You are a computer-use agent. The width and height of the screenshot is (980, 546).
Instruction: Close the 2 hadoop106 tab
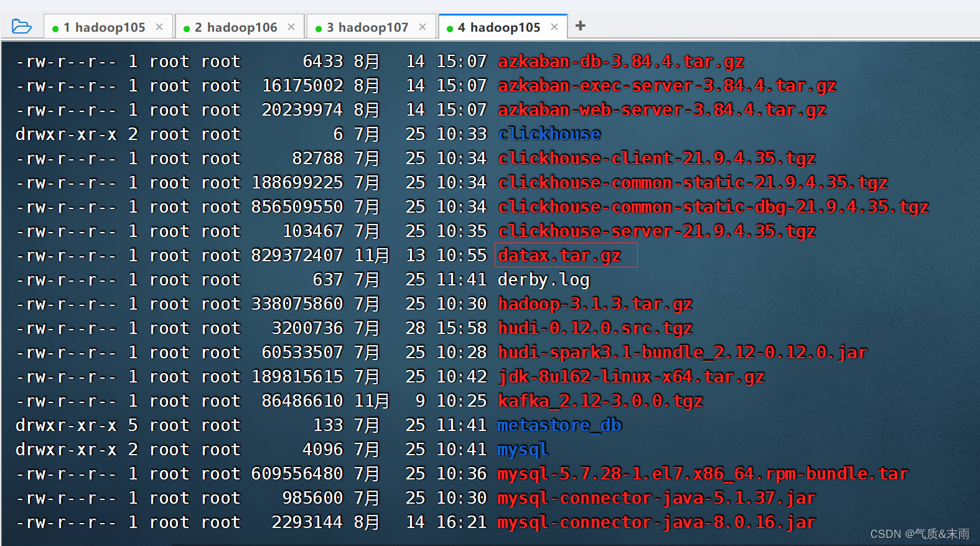click(291, 27)
